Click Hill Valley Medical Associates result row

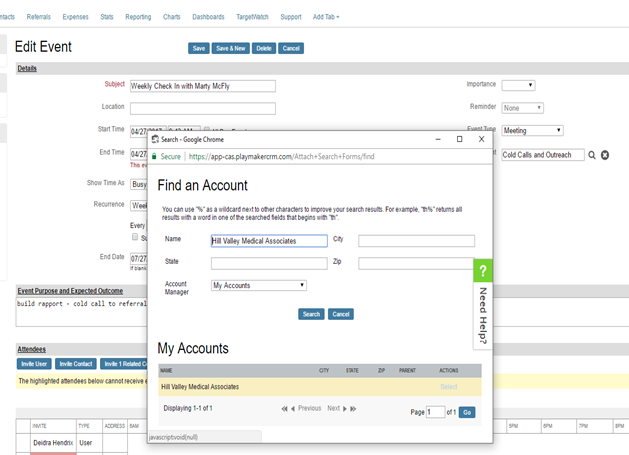[x=320, y=387]
